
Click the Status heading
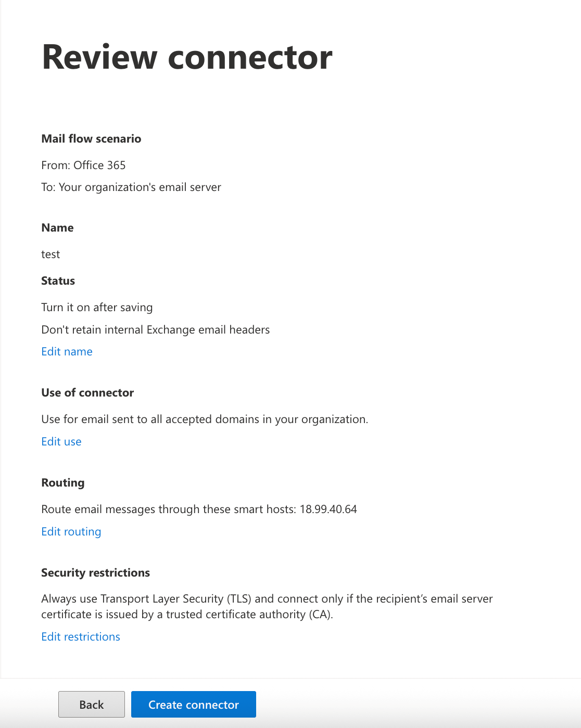pos(57,280)
